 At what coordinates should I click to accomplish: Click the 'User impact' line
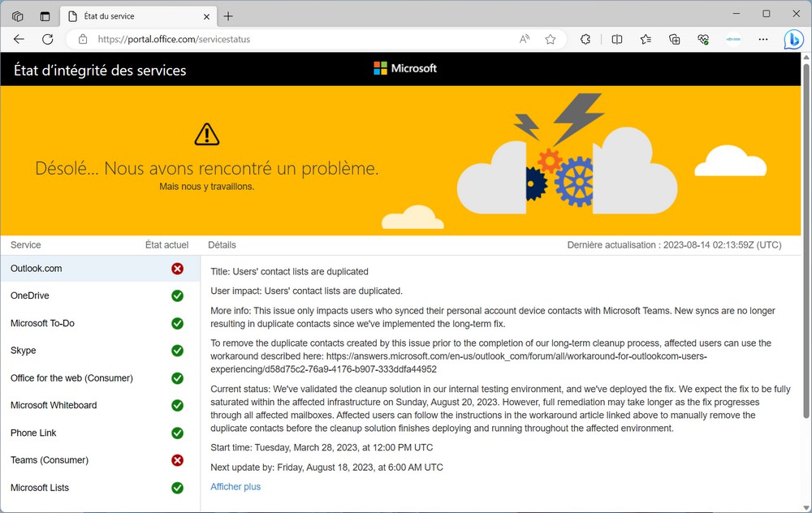(306, 291)
